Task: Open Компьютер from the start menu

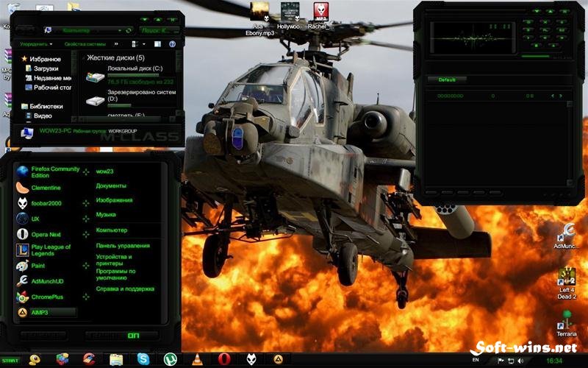Action: tap(112, 230)
